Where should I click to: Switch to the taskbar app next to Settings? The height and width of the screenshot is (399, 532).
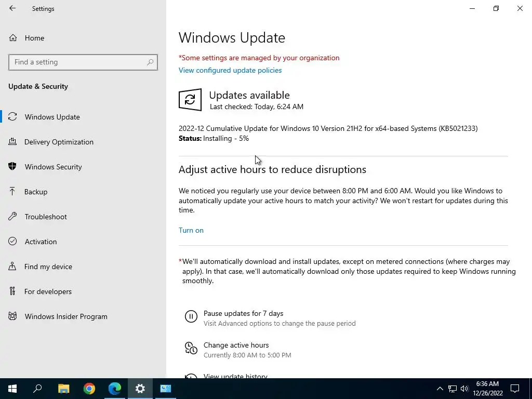point(166,389)
